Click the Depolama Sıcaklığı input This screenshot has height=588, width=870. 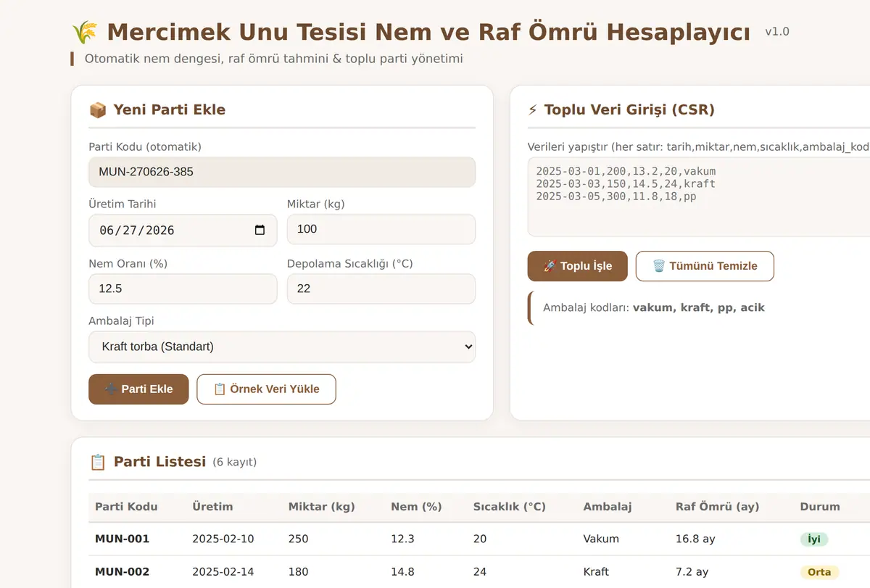pos(381,289)
